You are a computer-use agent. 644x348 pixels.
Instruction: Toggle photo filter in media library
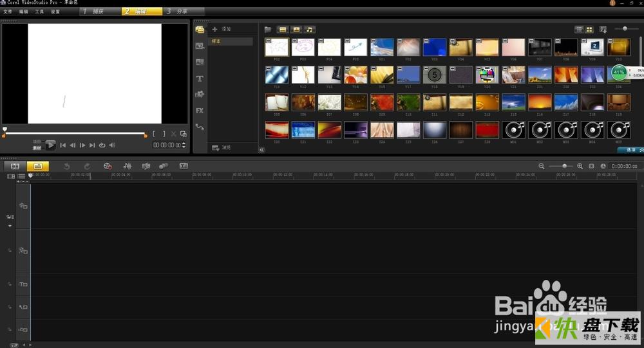pos(296,30)
